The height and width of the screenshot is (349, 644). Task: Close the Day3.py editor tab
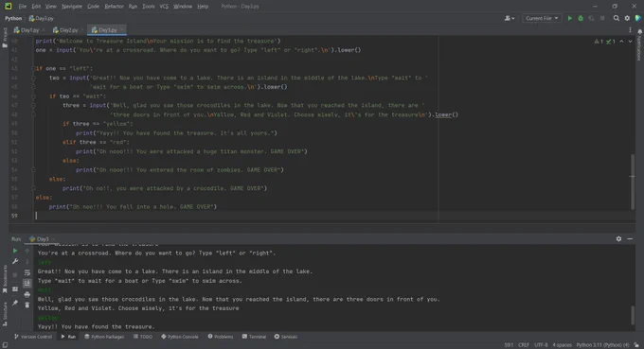point(121,30)
